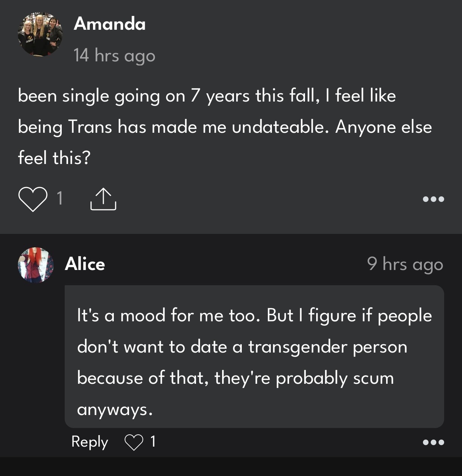Tap the like count on Amanda's post

tap(60, 198)
